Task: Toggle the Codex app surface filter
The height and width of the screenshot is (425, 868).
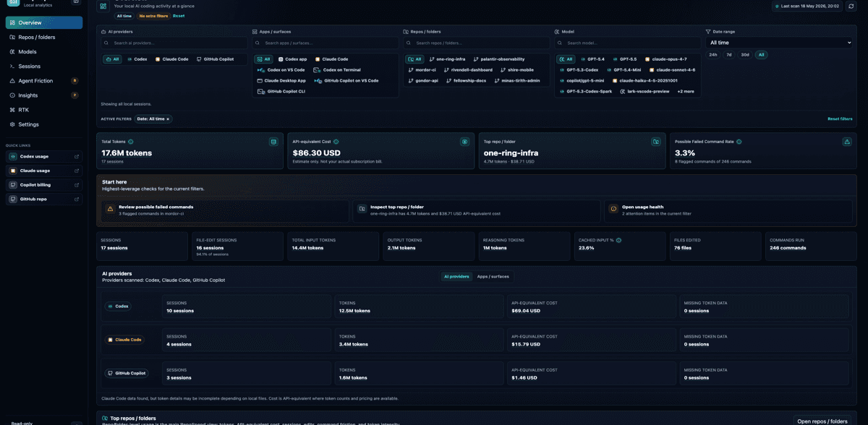Action: pyautogui.click(x=292, y=59)
